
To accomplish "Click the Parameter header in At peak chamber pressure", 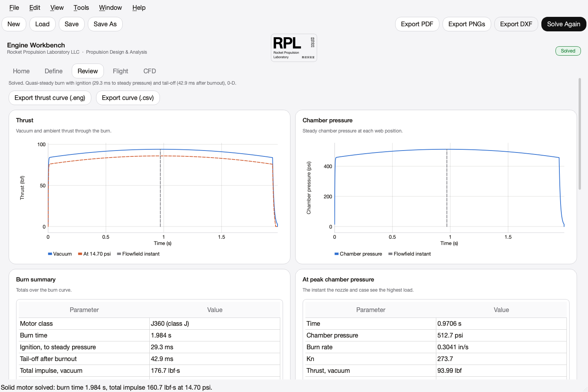I will coord(371,310).
